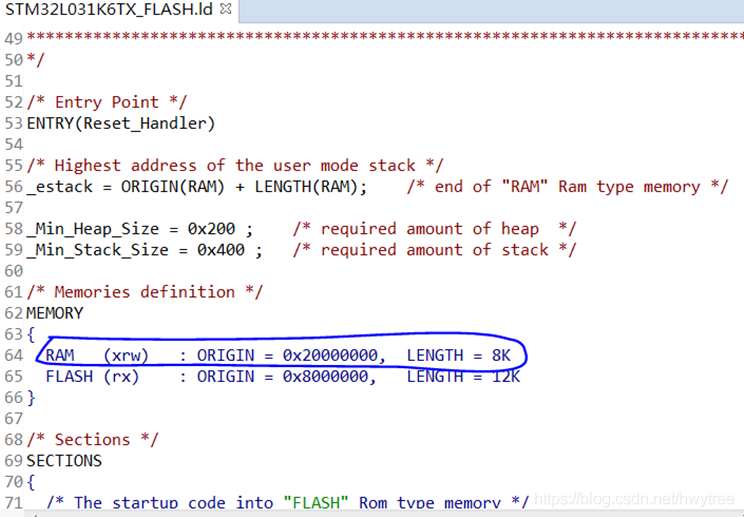The height and width of the screenshot is (517, 744).
Task: Click the FLASH LENGTH = 12K value
Action: click(x=463, y=377)
